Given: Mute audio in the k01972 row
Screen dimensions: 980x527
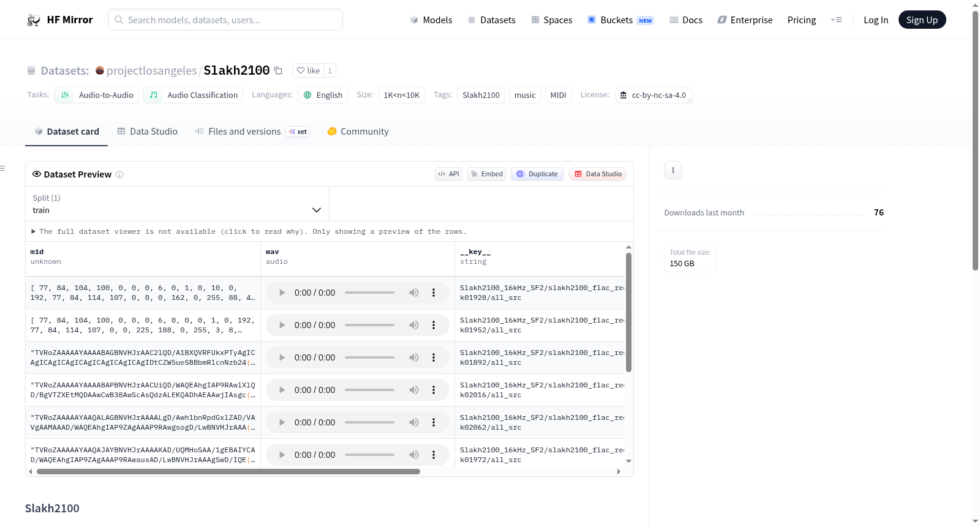Looking at the screenshot, I should (x=414, y=455).
